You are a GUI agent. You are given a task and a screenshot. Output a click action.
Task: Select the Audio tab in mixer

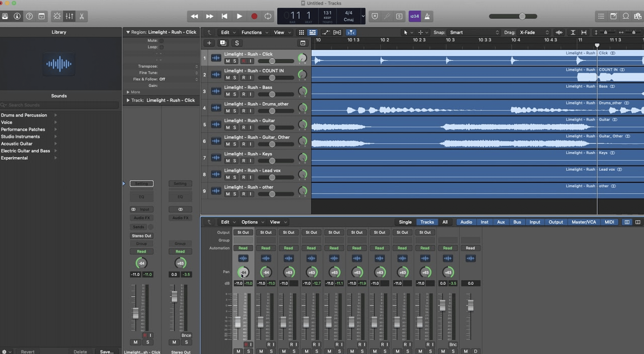[x=466, y=222]
